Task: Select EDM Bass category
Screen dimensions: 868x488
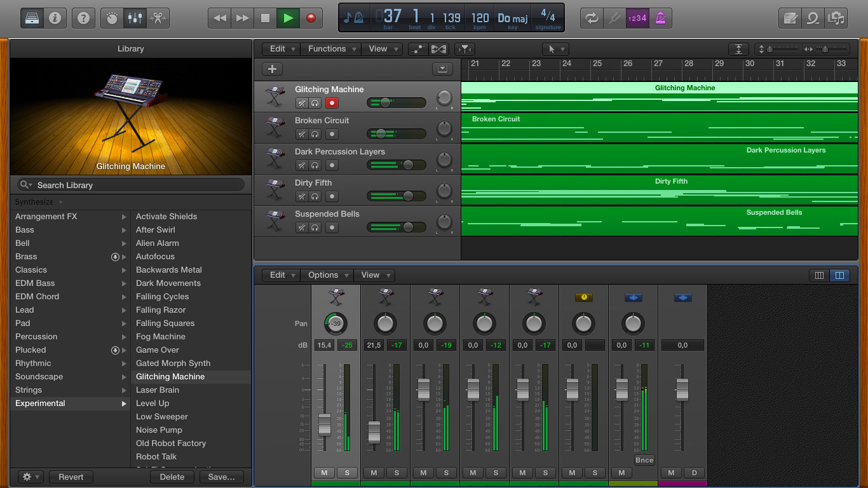Action: click(x=70, y=283)
